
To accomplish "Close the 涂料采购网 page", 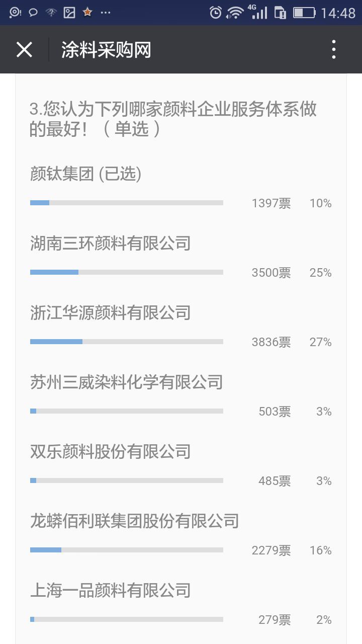I will click(x=24, y=50).
